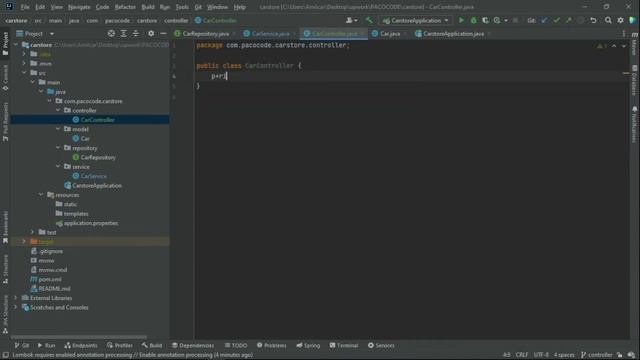Select CarService in project tree

coord(93,176)
